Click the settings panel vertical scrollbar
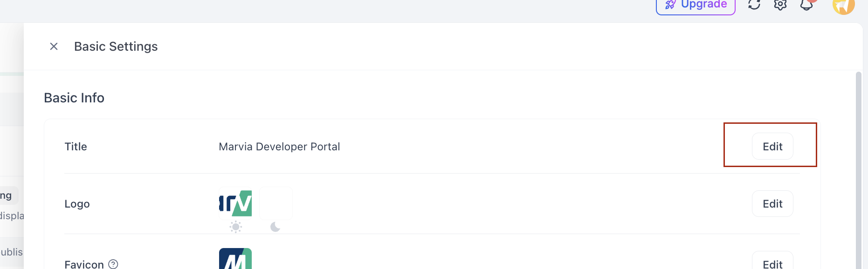Screen dimensions: 868x269 point(859,168)
